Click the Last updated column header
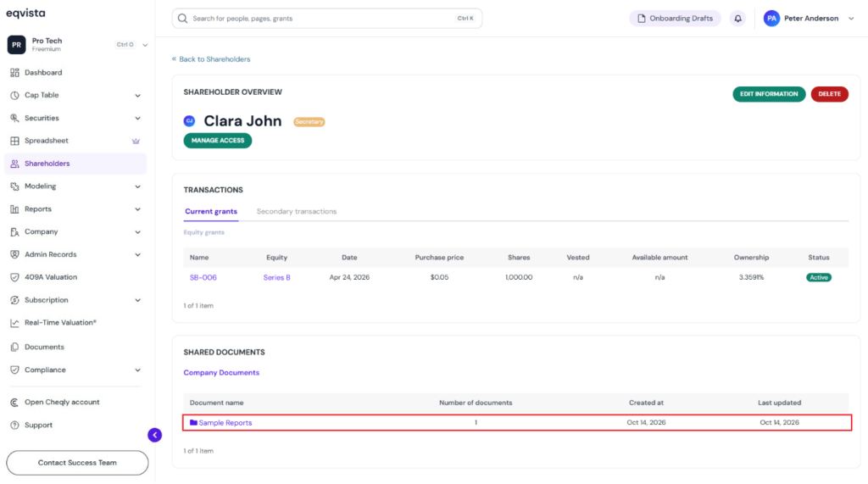 (780, 403)
